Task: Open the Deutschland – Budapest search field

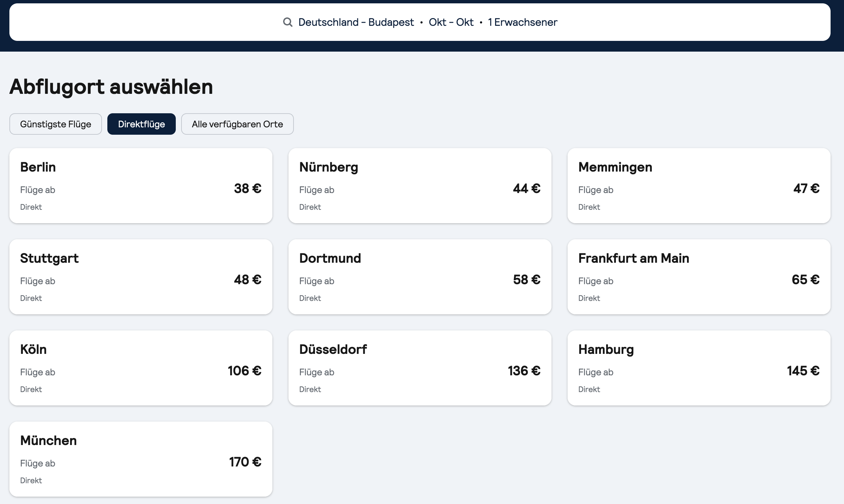Action: 420,22
